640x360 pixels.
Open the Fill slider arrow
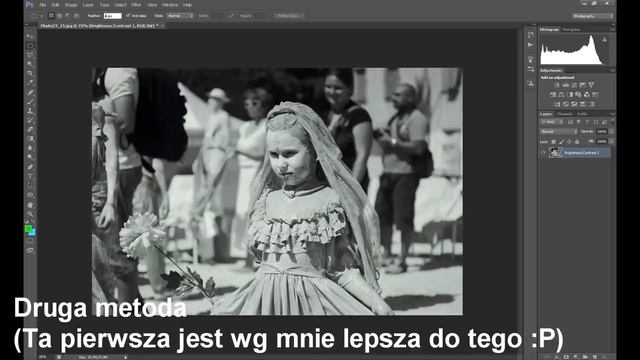(611, 142)
